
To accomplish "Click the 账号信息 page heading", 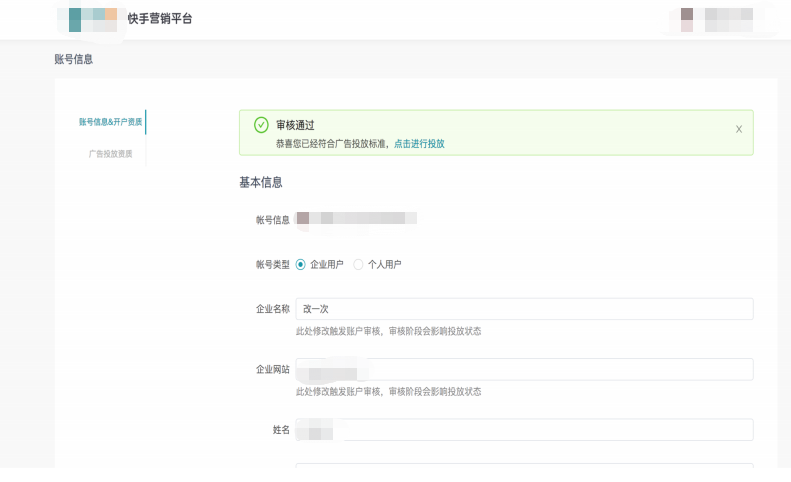I will point(74,59).
